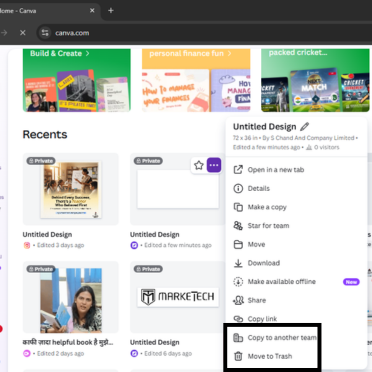The image size is (372, 372).
Task: Click the folder icon beside Move
Action: pyautogui.click(x=238, y=244)
